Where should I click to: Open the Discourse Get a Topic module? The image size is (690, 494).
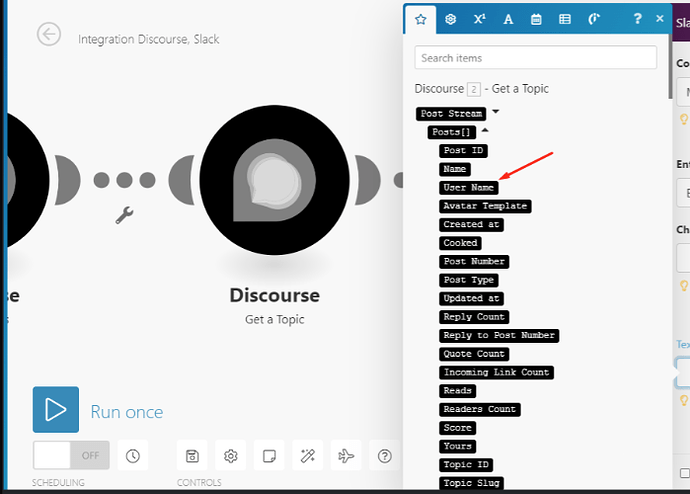(275, 180)
